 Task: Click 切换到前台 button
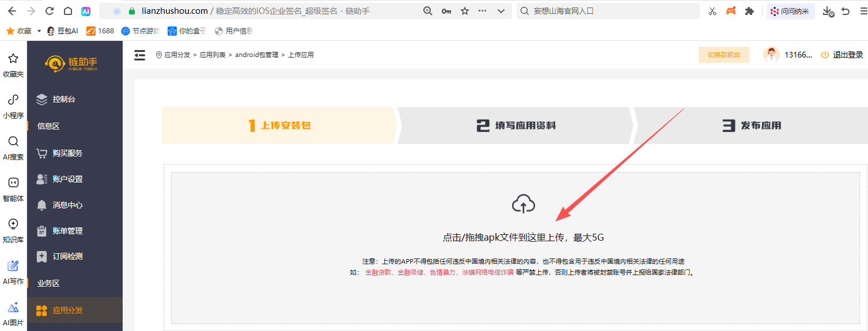723,55
